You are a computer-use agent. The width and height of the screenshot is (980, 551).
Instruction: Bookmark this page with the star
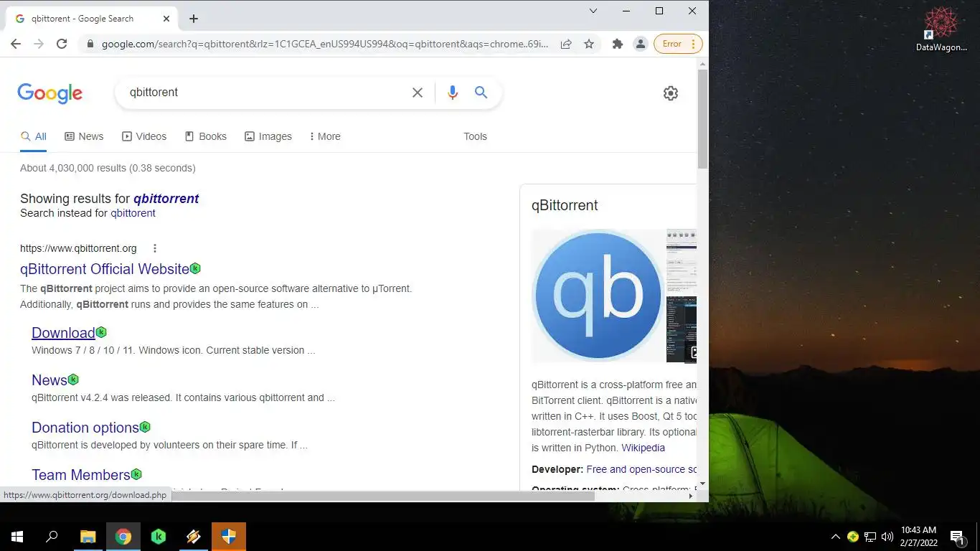pos(589,44)
